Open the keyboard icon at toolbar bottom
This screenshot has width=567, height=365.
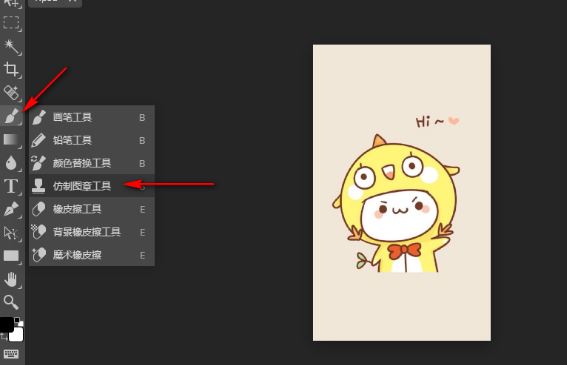11,354
